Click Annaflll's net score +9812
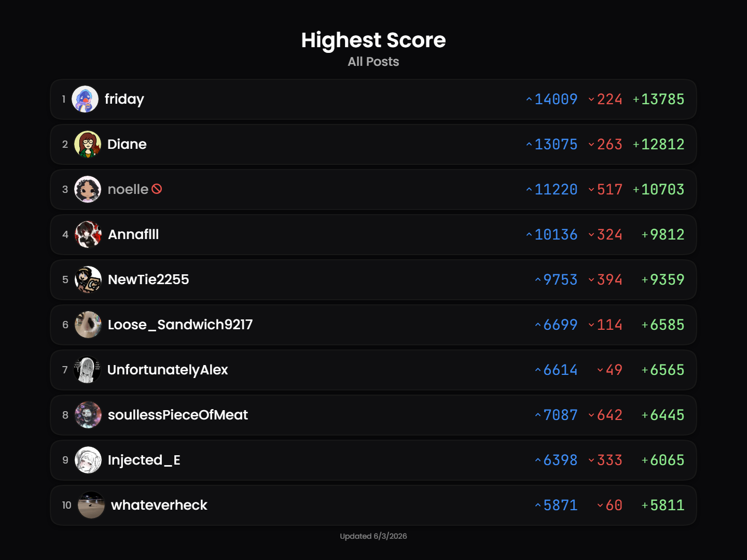 (x=663, y=234)
